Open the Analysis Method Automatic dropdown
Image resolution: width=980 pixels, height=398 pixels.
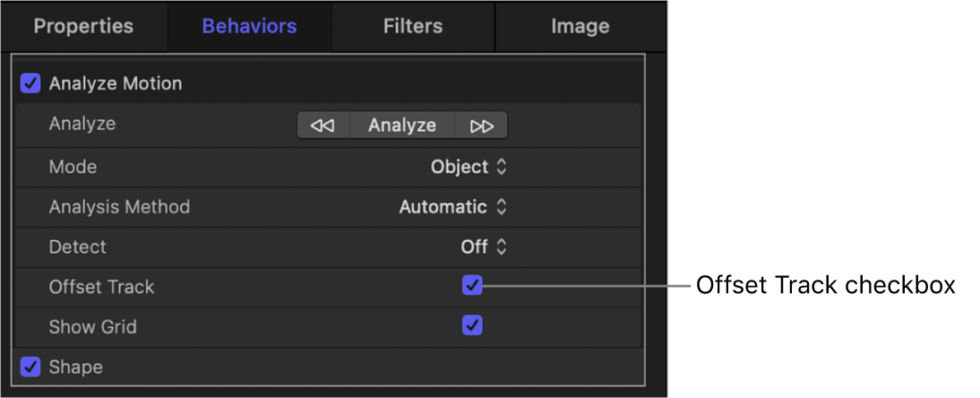(x=453, y=207)
